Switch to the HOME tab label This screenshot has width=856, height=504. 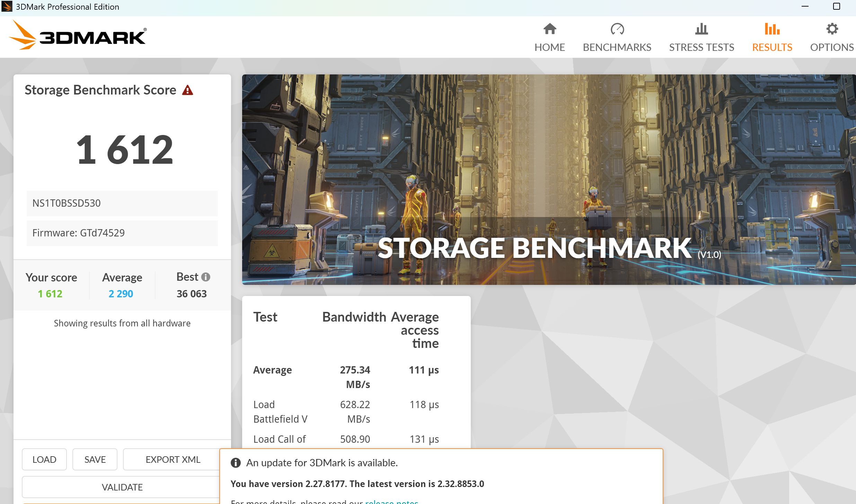[x=549, y=47]
